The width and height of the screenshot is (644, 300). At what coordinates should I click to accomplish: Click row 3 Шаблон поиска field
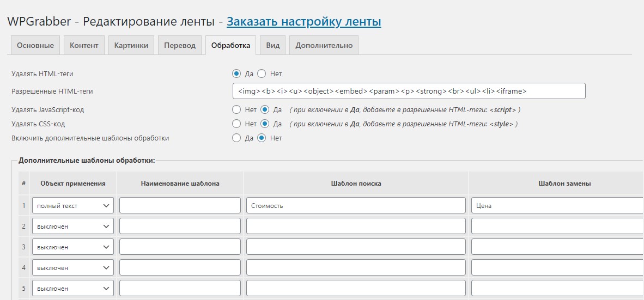pyautogui.click(x=356, y=247)
